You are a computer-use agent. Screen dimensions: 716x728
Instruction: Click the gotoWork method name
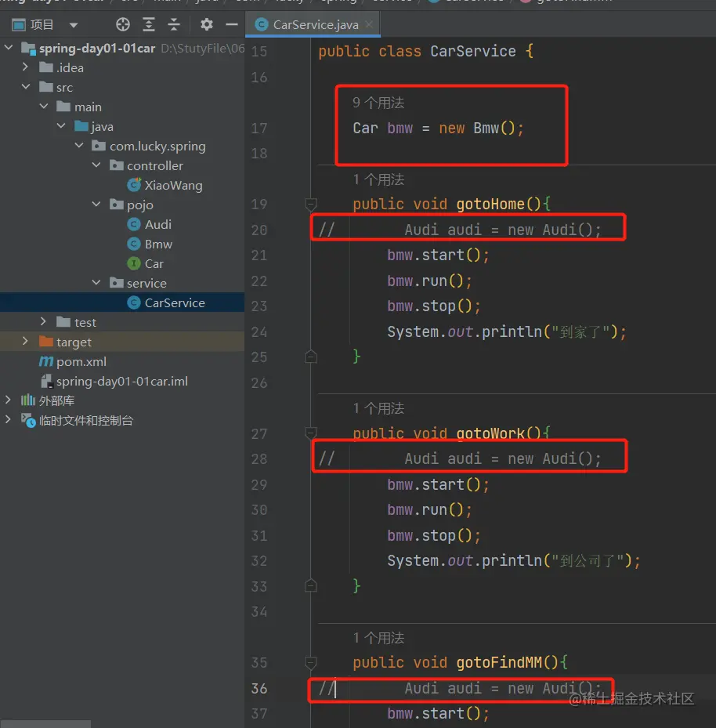point(490,433)
